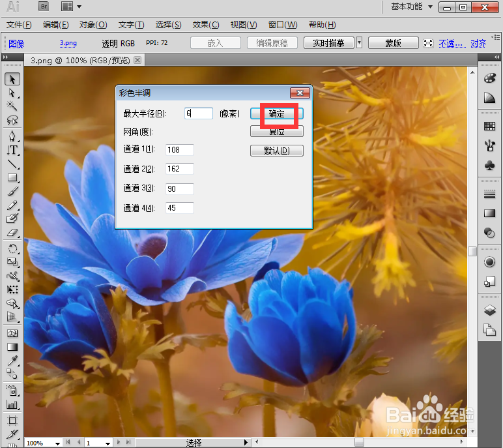Expand the tools panel double arrow
The height and width of the screenshot is (448, 503).
(x=5, y=57)
